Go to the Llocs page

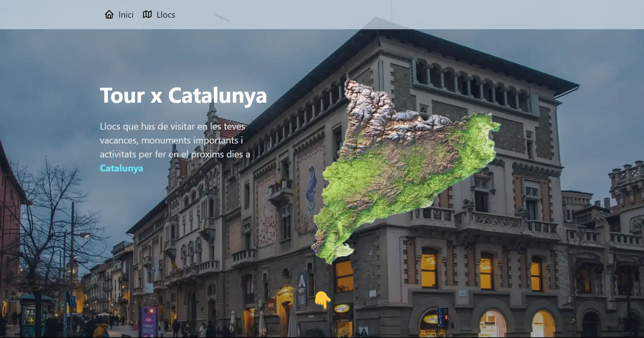click(x=166, y=15)
